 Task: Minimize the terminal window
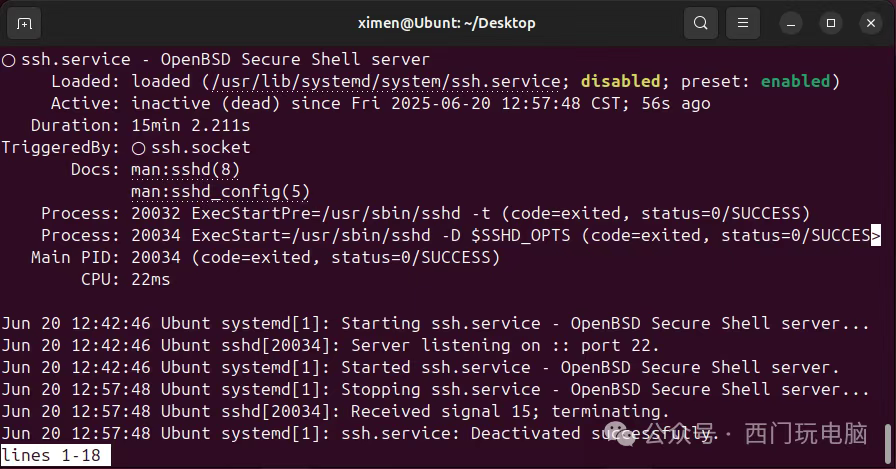tap(791, 23)
